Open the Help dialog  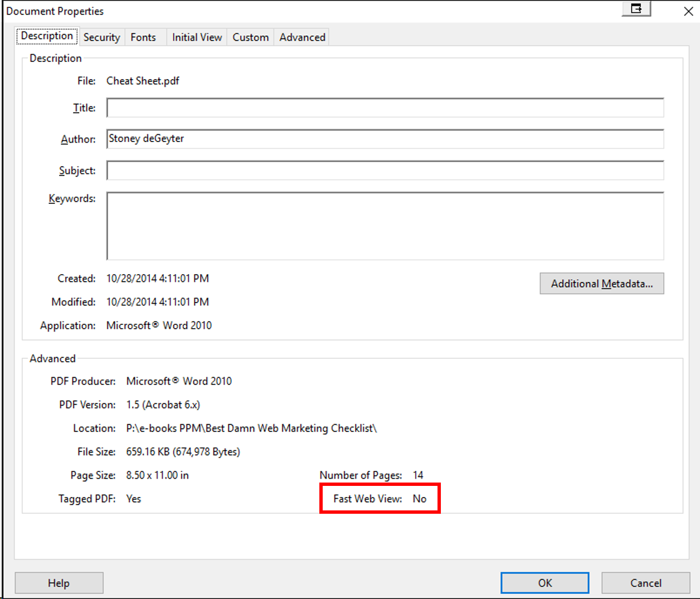pyautogui.click(x=59, y=583)
